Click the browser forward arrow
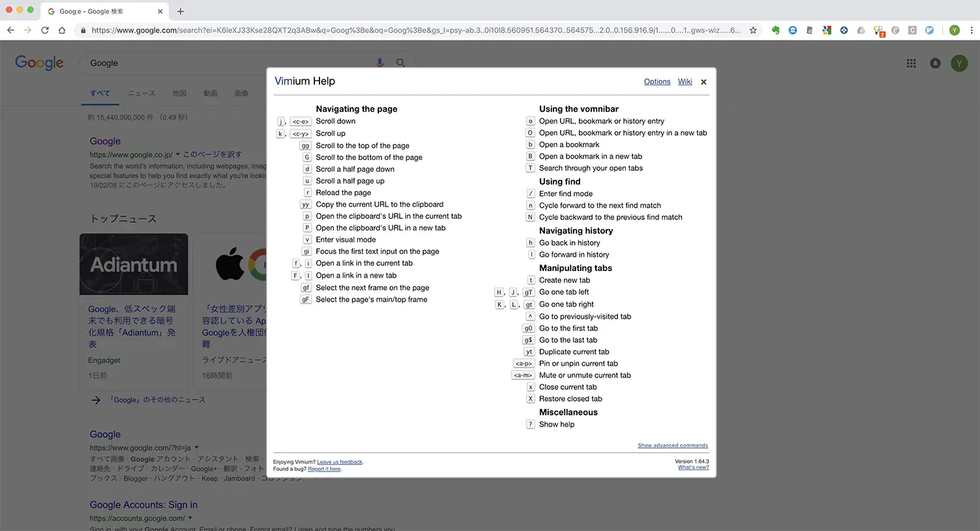This screenshot has height=531, width=980. point(27,30)
